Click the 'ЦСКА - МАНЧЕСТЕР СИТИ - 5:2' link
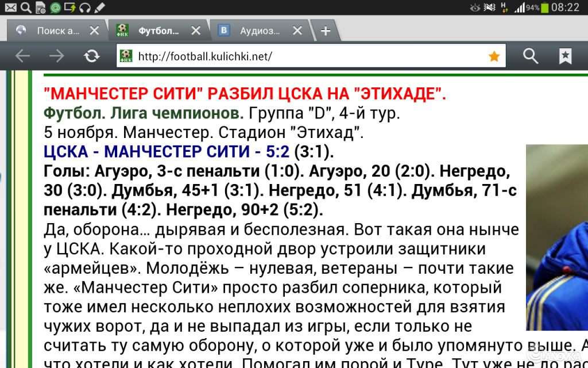 [x=168, y=152]
